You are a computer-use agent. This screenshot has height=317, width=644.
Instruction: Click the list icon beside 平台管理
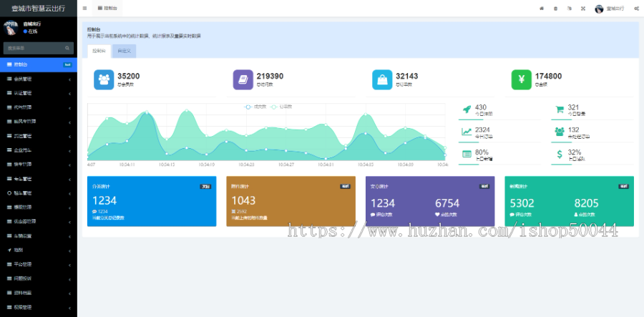[9, 264]
